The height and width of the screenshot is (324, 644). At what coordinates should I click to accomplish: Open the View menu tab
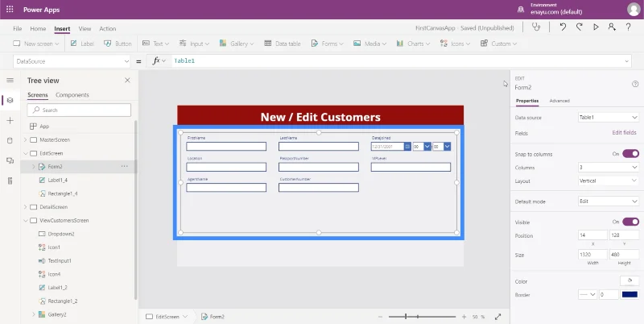[x=85, y=29]
